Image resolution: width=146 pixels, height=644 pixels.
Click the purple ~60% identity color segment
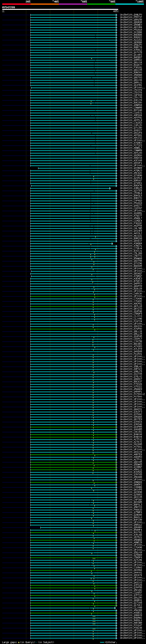click(x=73, y=4)
